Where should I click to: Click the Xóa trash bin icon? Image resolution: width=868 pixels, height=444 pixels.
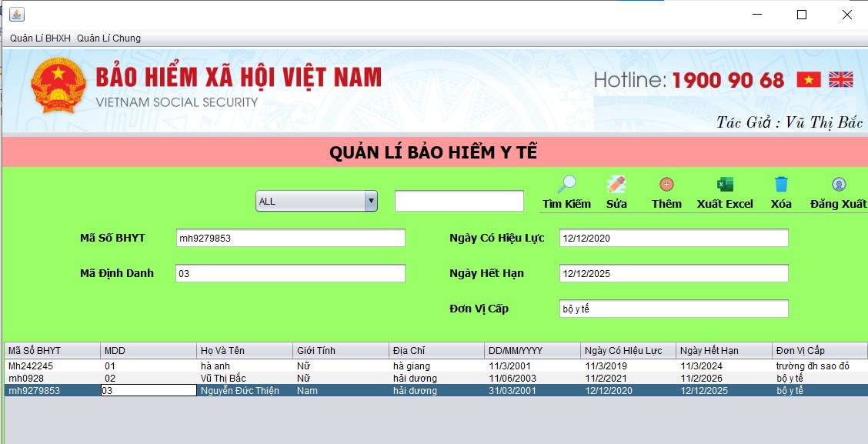pos(781,185)
